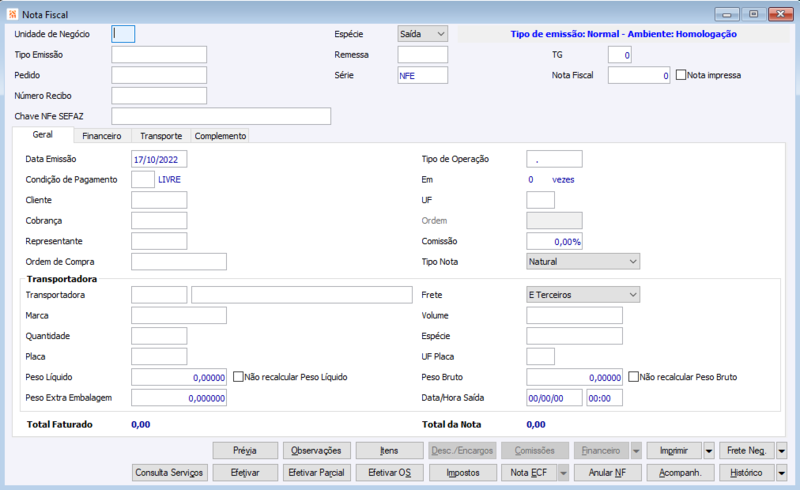Click the Número Recibo field
The image size is (800, 490).
tap(159, 95)
